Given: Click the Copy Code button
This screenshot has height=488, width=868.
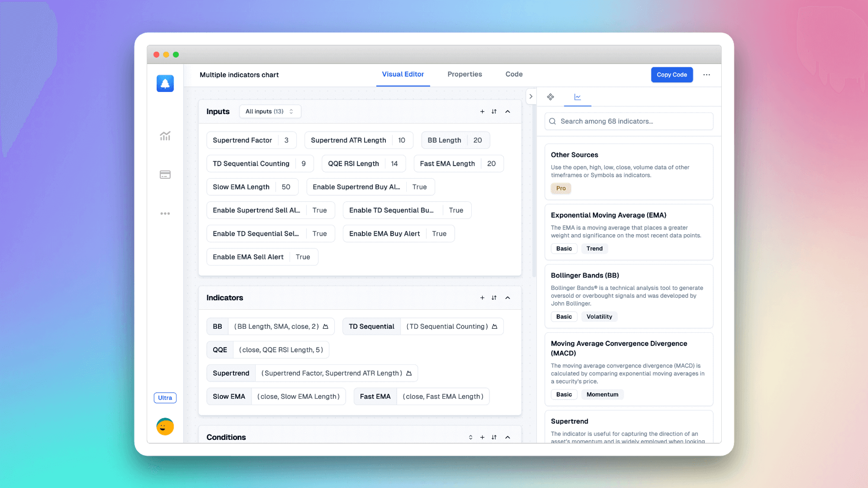Looking at the screenshot, I should (672, 75).
